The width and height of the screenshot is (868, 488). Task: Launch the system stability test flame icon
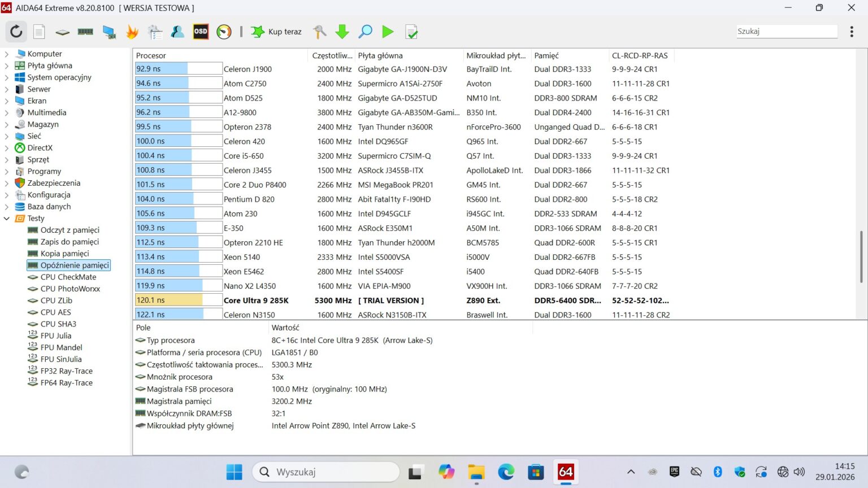tap(132, 32)
